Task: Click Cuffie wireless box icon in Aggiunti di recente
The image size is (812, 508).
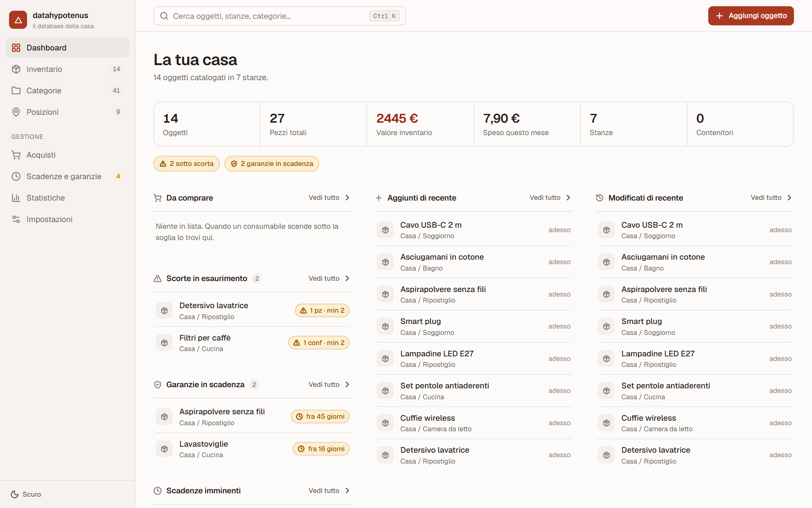Action: tap(385, 423)
